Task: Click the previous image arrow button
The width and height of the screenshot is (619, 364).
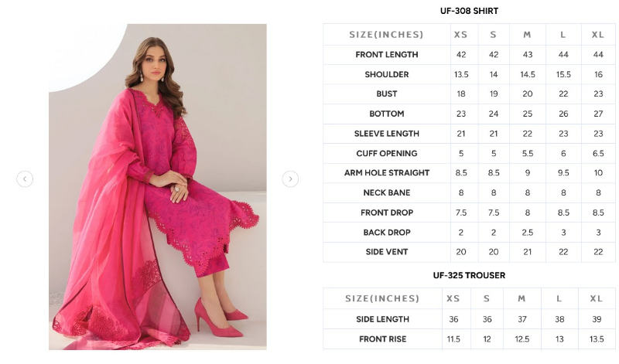Action: [25, 179]
